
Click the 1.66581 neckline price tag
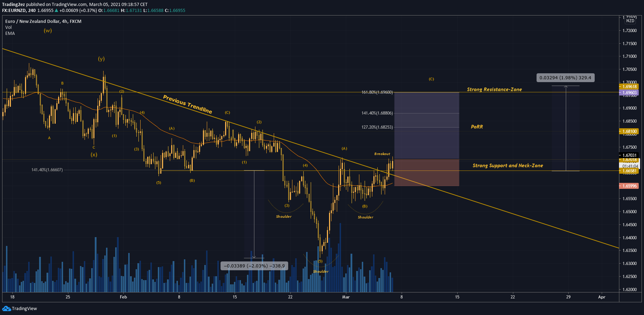[x=629, y=171]
